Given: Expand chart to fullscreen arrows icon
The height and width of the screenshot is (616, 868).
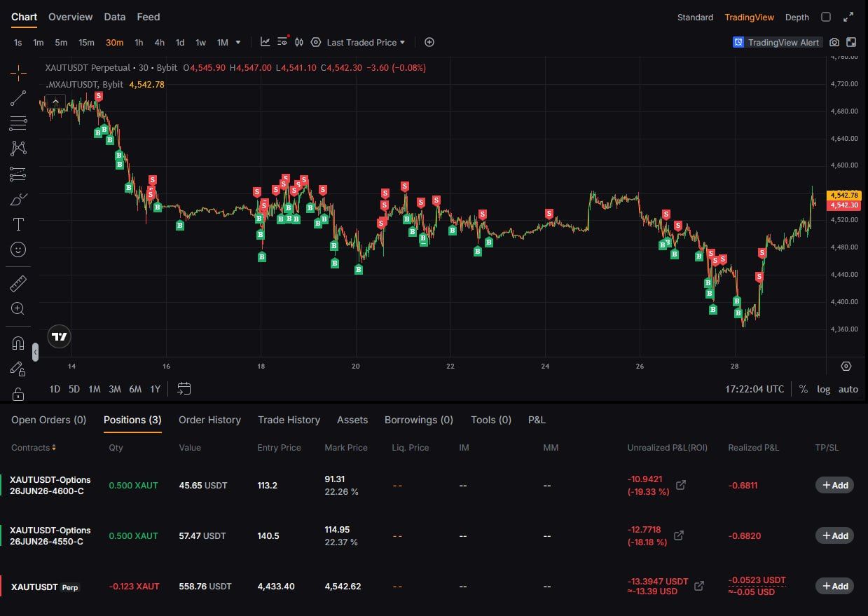Looking at the screenshot, I should 848,17.
